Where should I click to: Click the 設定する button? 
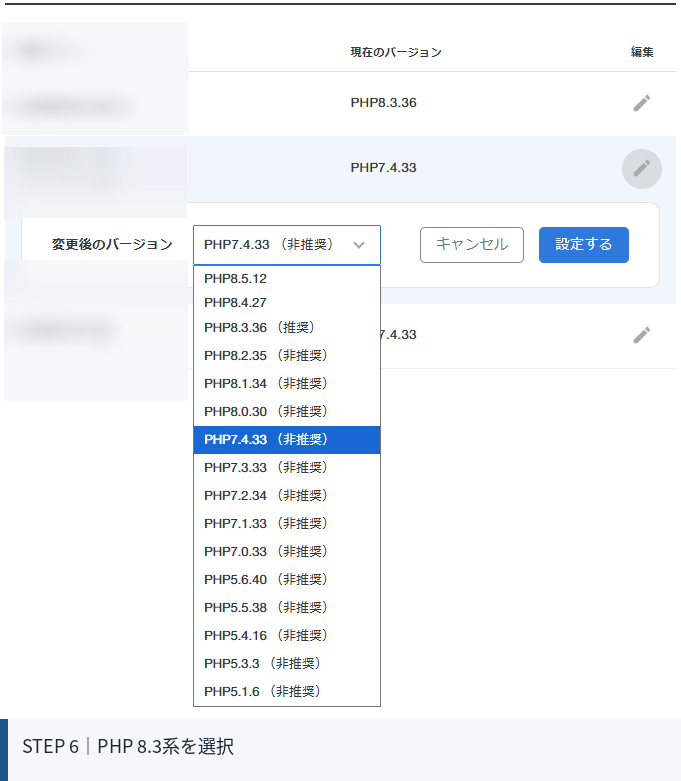583,245
